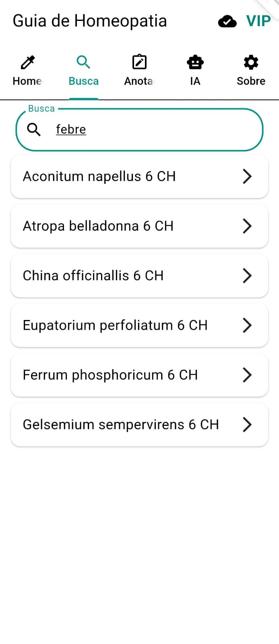Open Eupatorium perfoliatum 6 CH result
This screenshot has height=644, width=279.
tap(139, 325)
